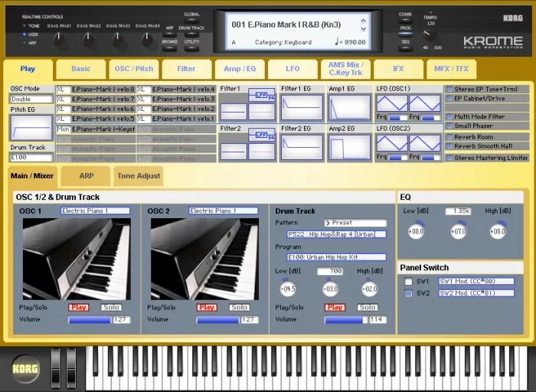Select first LFO (OSC2) waveform display
The width and height of the screenshot is (536, 392).
(x=392, y=143)
